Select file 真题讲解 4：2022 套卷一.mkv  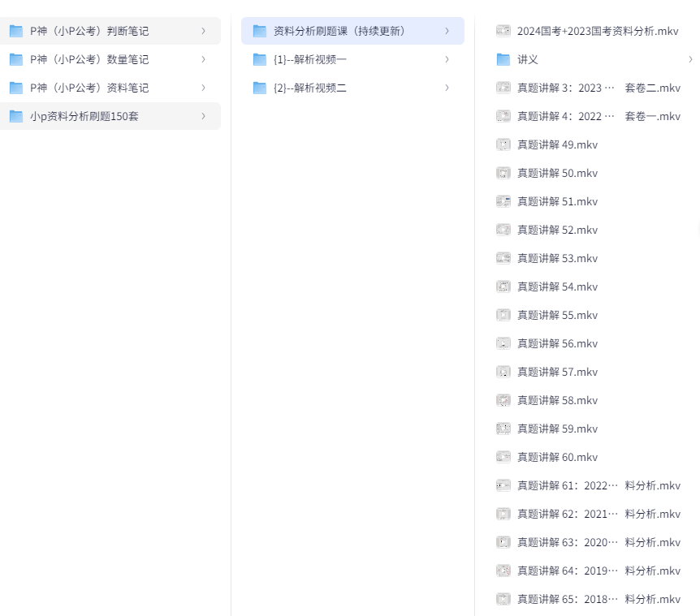598,116
